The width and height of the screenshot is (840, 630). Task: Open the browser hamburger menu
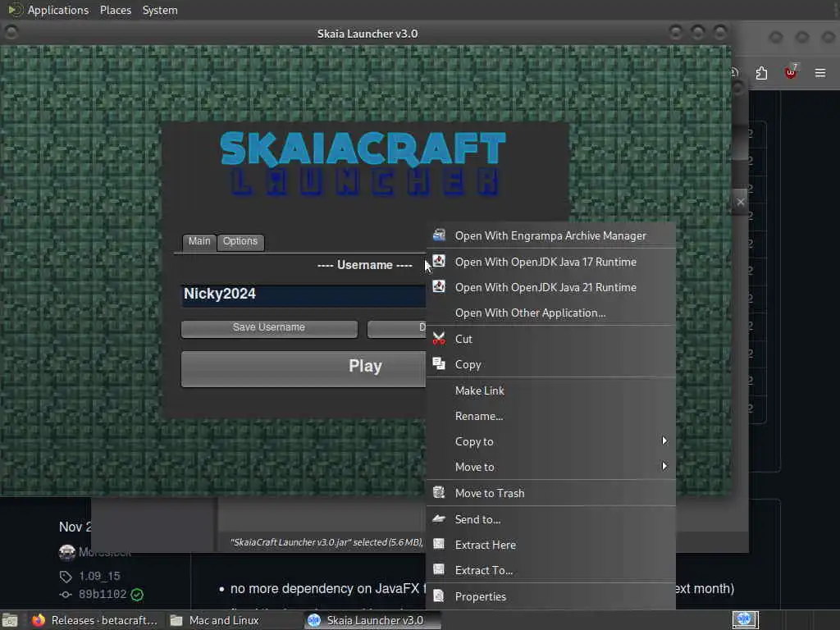[820, 73]
